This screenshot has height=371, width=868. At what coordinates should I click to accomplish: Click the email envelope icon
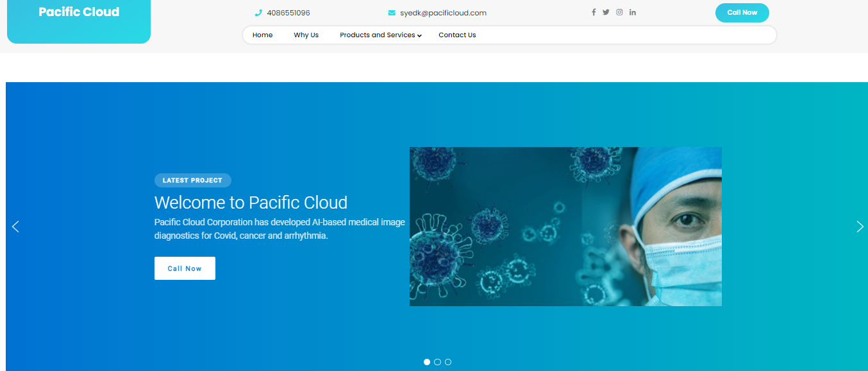[391, 12]
